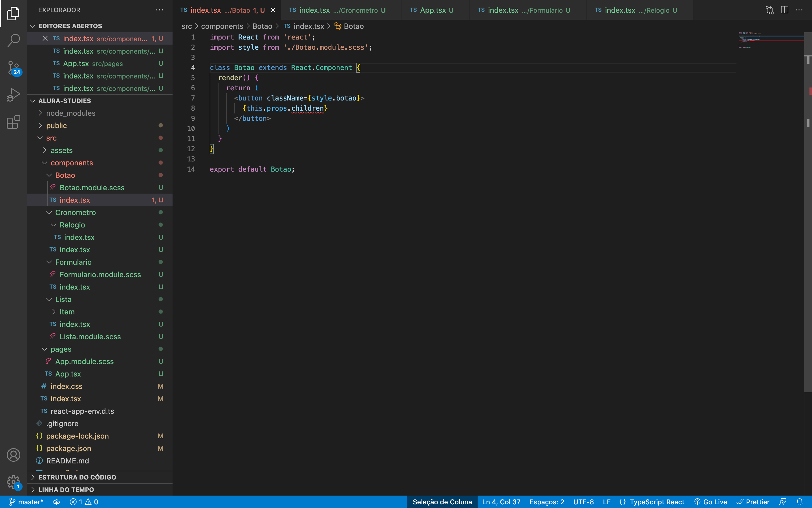Open the README.md file
The width and height of the screenshot is (812, 508).
pyautogui.click(x=100, y=461)
